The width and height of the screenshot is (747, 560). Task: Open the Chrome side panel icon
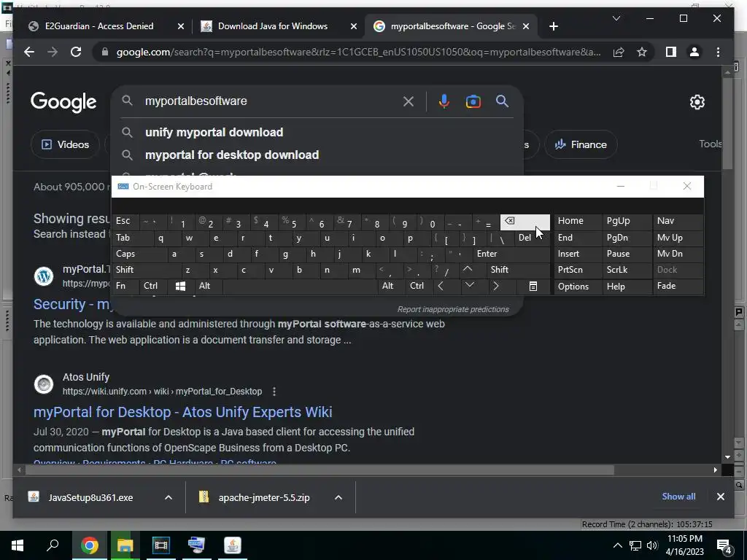[671, 52]
